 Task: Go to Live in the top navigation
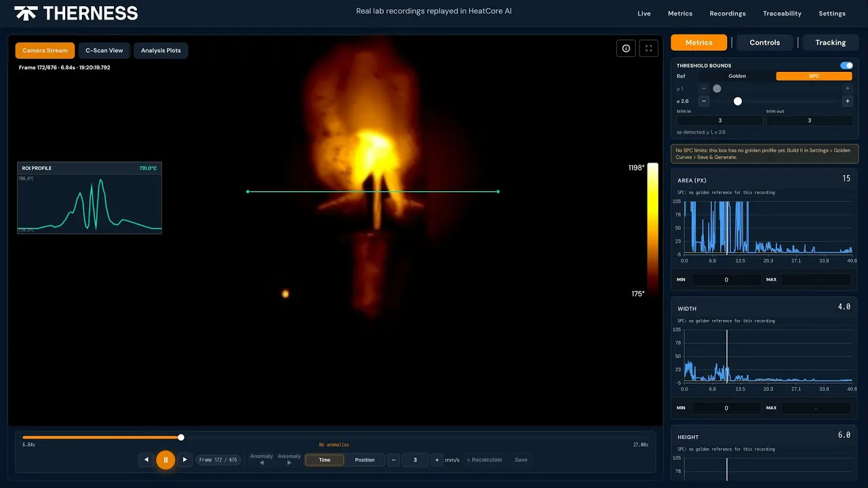click(644, 14)
